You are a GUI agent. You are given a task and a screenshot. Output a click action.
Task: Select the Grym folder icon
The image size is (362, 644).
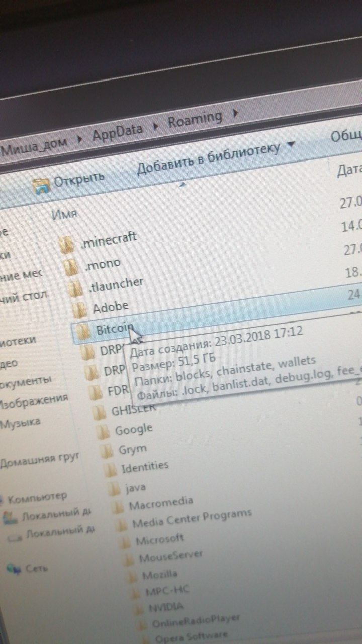point(107,450)
